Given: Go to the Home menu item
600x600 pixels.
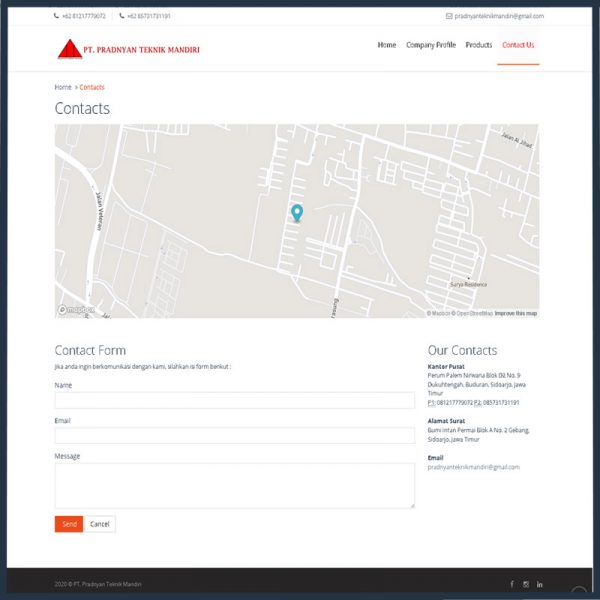Looking at the screenshot, I should click(x=387, y=45).
